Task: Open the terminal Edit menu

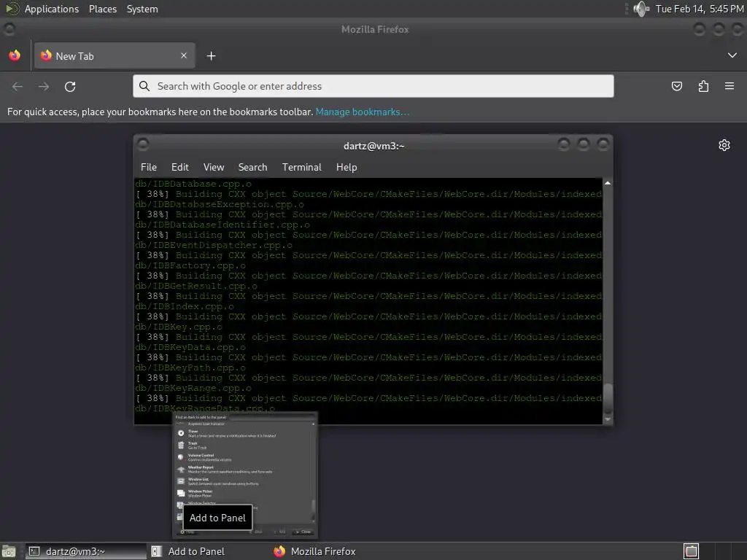Action: click(180, 167)
